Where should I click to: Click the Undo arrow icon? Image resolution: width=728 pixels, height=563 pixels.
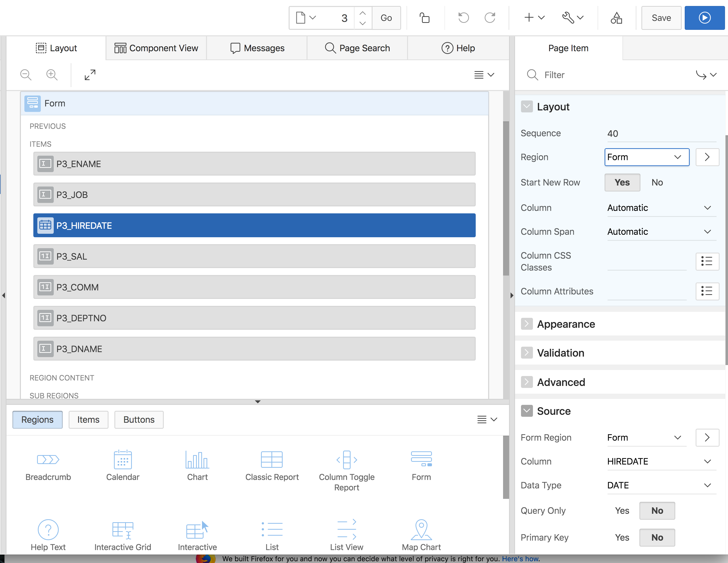(x=463, y=18)
